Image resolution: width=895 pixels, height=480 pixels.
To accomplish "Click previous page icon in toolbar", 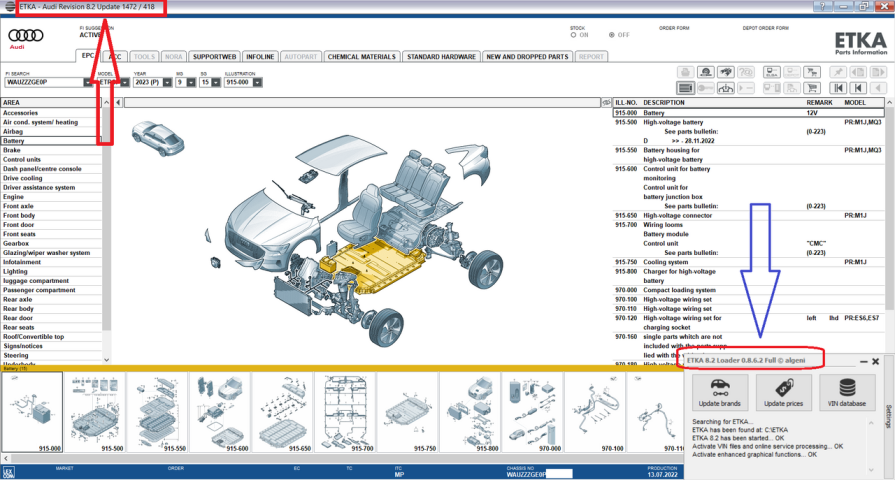I will 858,72.
